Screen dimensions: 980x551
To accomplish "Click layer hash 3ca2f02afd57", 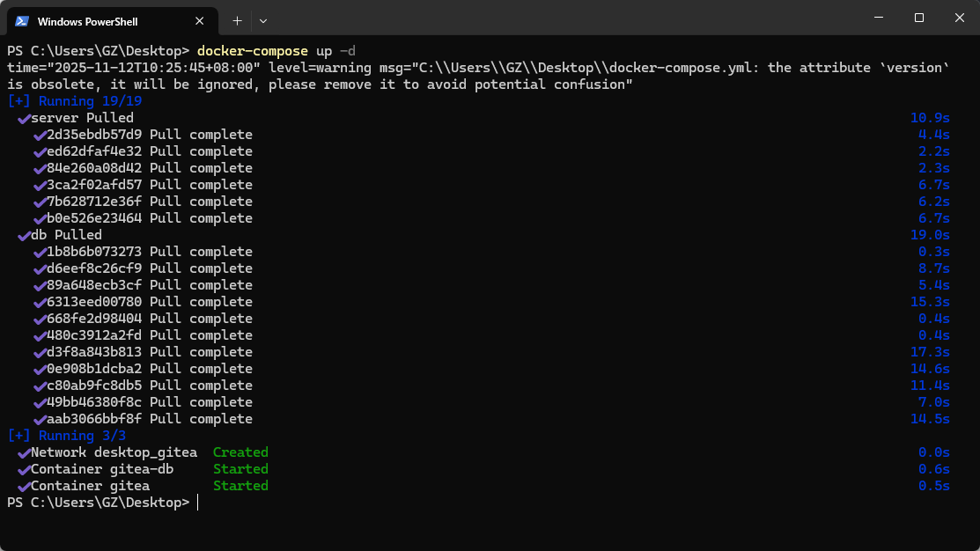I will pos(94,185).
